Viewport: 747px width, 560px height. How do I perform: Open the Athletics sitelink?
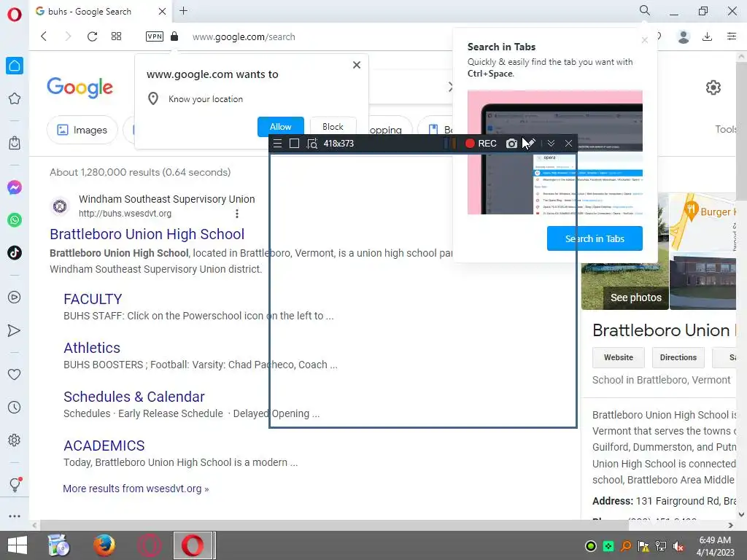92,348
